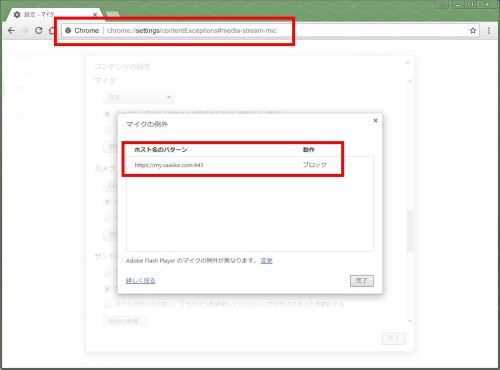Open the 詳しく見る link
Screen dimensions: 500x370
[140, 281]
